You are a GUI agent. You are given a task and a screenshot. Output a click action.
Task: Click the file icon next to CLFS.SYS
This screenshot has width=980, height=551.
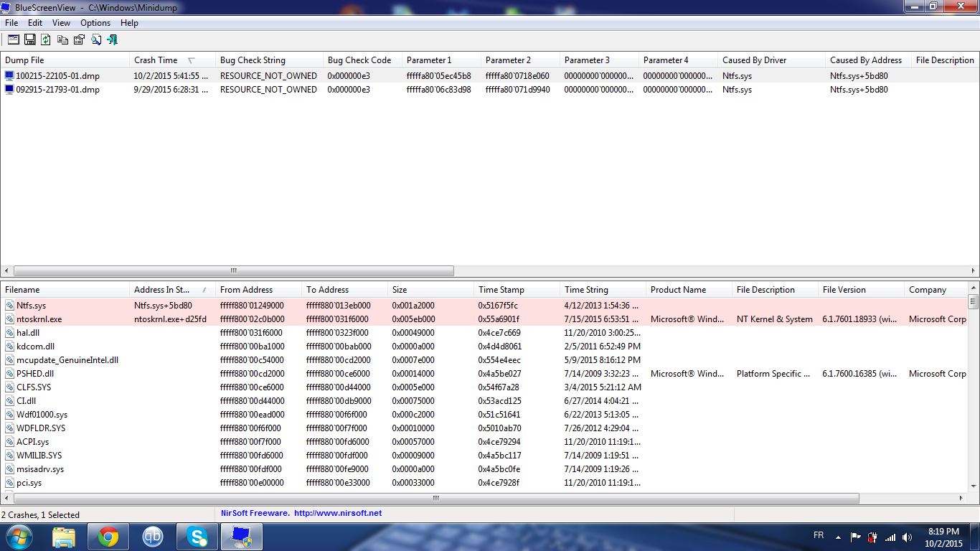click(9, 387)
